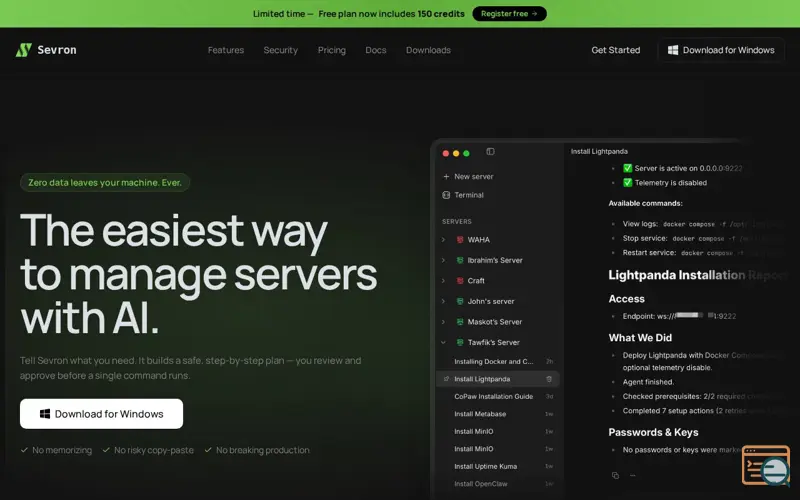
Task: Click the WAHA server icon
Action: (x=460, y=239)
